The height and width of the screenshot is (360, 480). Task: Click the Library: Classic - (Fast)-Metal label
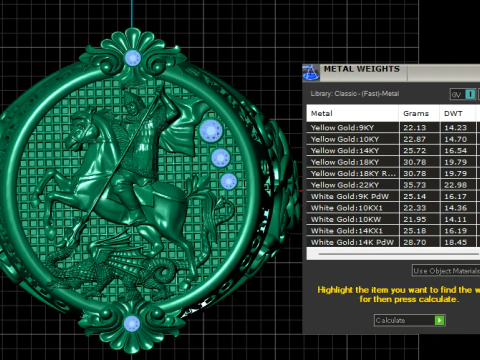[355, 94]
